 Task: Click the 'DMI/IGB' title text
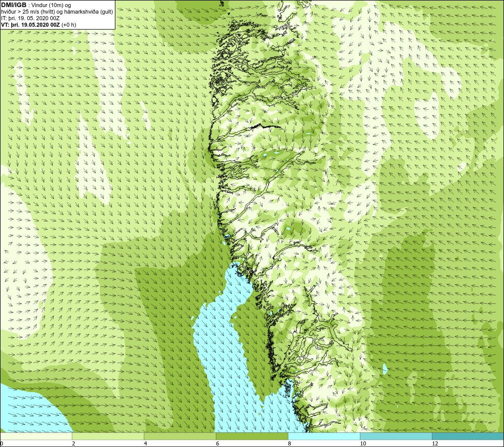coord(14,5)
